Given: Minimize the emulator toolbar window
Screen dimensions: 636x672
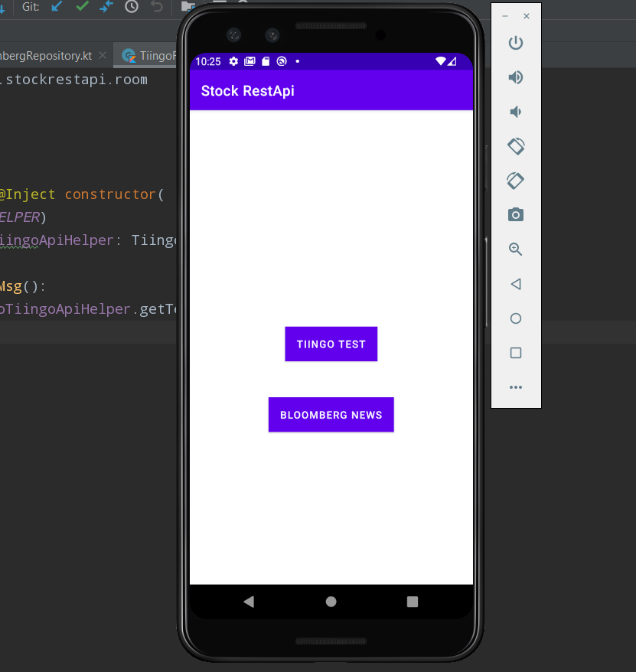Looking at the screenshot, I should pyautogui.click(x=505, y=16).
